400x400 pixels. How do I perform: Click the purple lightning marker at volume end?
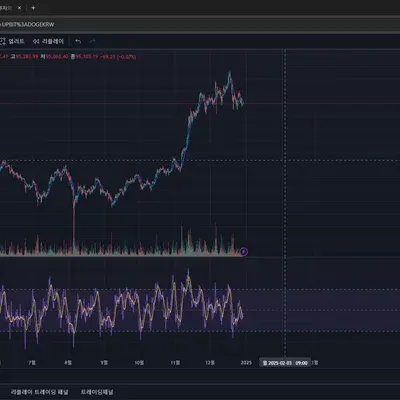click(244, 252)
